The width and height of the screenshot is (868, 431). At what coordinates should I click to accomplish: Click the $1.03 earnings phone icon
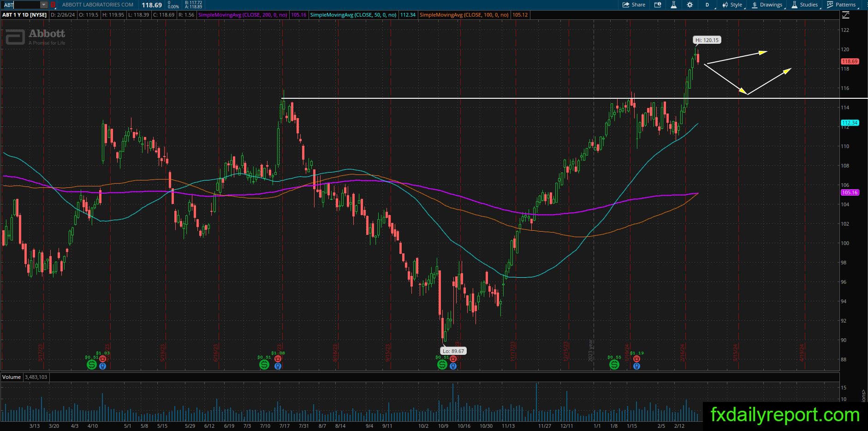click(102, 359)
